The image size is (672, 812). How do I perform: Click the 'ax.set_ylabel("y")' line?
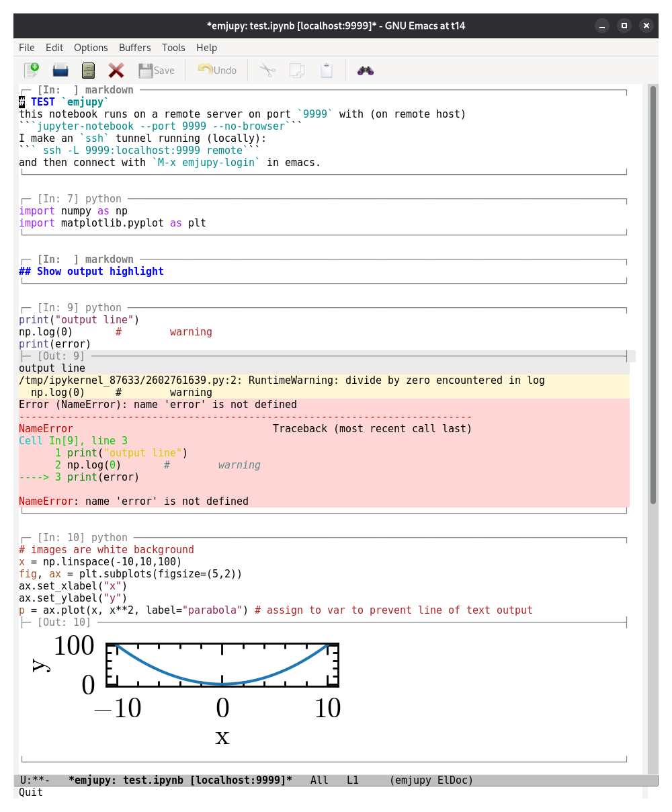coord(73,598)
